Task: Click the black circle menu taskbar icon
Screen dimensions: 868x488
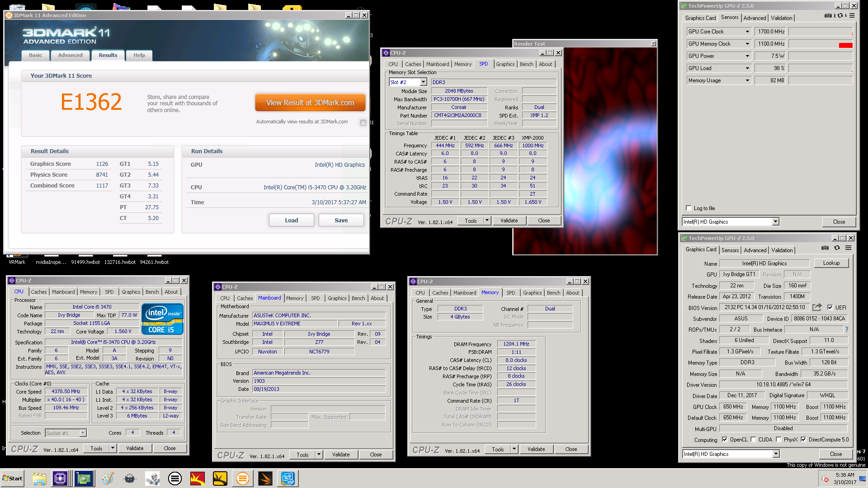Action: click(175, 479)
